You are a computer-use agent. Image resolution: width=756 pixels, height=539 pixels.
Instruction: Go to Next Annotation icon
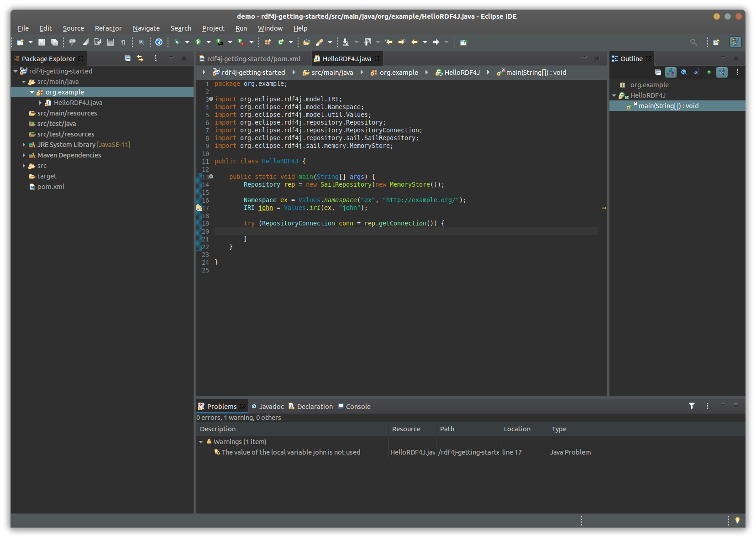346,42
